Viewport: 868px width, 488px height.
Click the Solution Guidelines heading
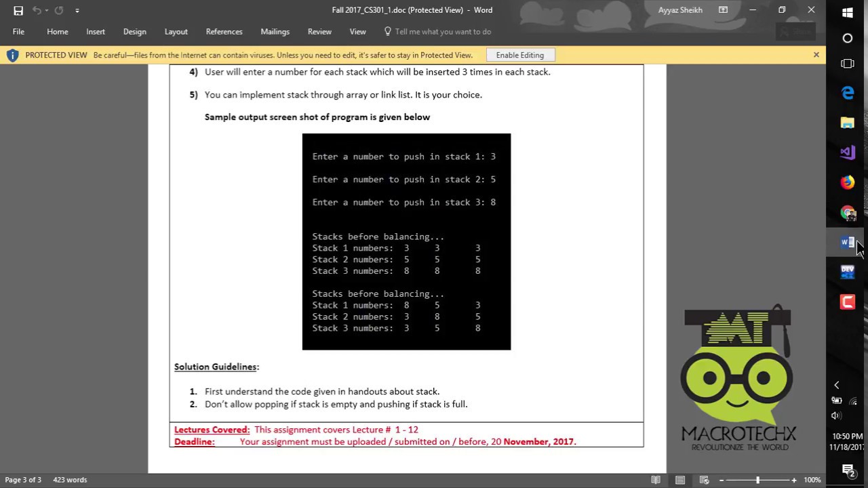point(216,367)
